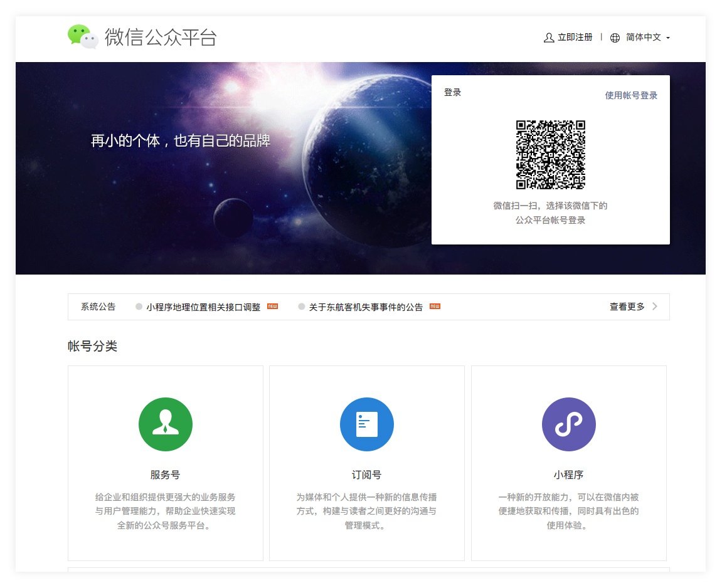Click 查看更多 to view more announcements
Viewport: 722px width, 588px height.
(627, 307)
